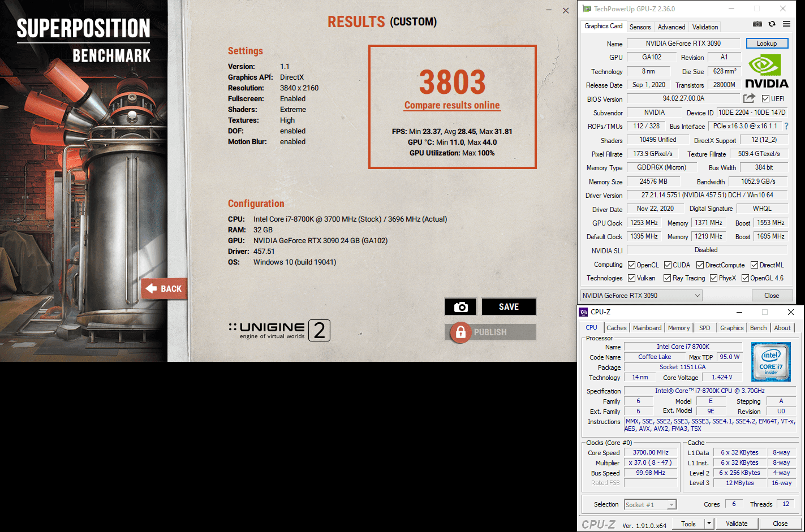
Task: Take GPU-Z screenshot with camera icon
Action: 757,24
